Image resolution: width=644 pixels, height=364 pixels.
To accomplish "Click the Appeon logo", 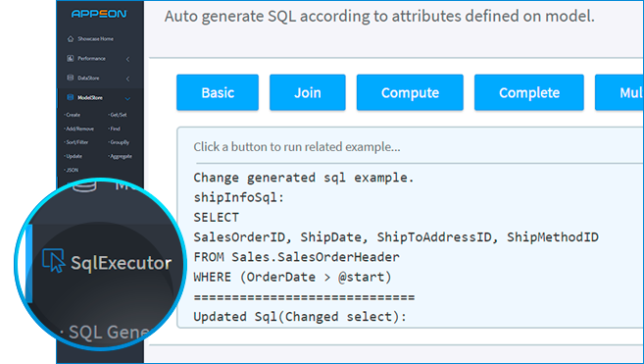I will tap(99, 14).
